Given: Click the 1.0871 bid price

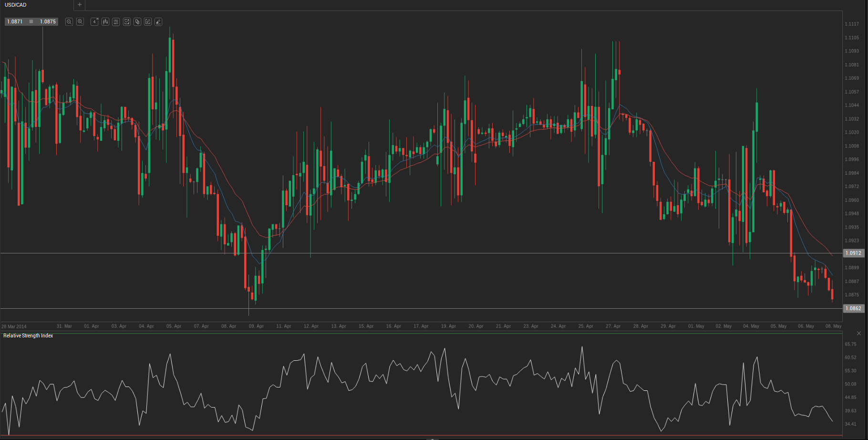Looking at the screenshot, I should tap(15, 22).
